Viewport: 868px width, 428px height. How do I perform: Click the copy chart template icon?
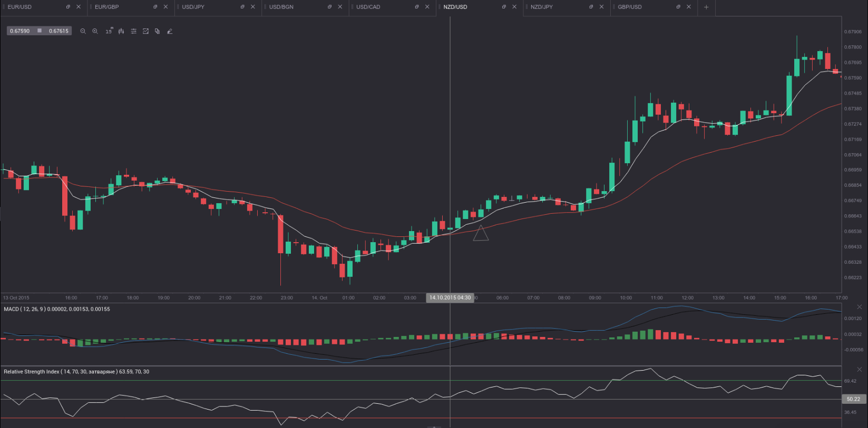click(157, 31)
